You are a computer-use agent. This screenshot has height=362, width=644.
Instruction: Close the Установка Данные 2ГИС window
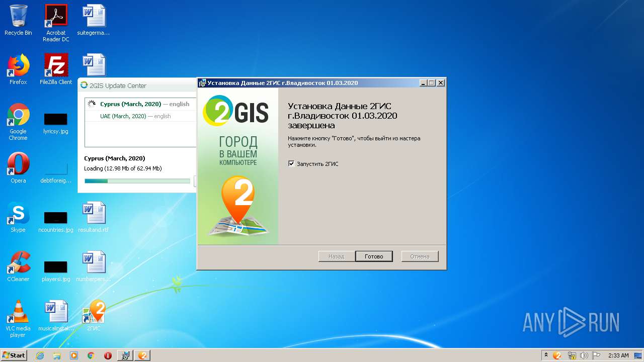[441, 83]
